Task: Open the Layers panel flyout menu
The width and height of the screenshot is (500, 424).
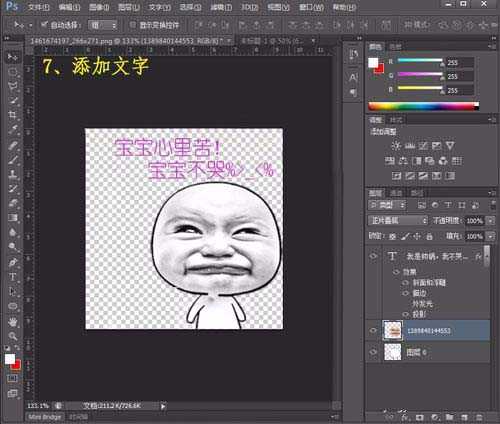Action: tap(491, 193)
